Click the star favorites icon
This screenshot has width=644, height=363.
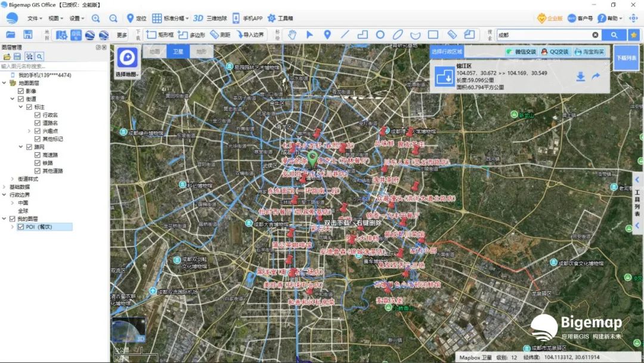pos(634,35)
